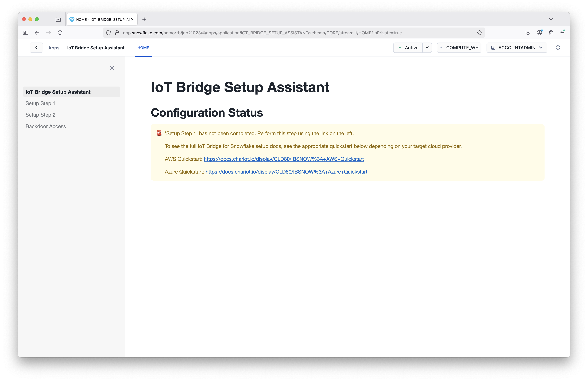Click the IoT Bridge Setup Assistant page heading

click(x=240, y=87)
